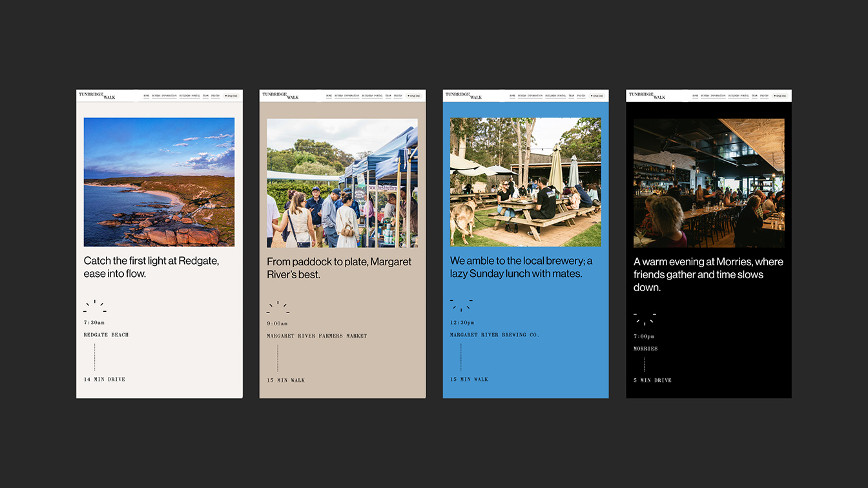Open Builders Portal on the Farmers Market page
The height and width of the screenshot is (488, 868).
(x=373, y=96)
